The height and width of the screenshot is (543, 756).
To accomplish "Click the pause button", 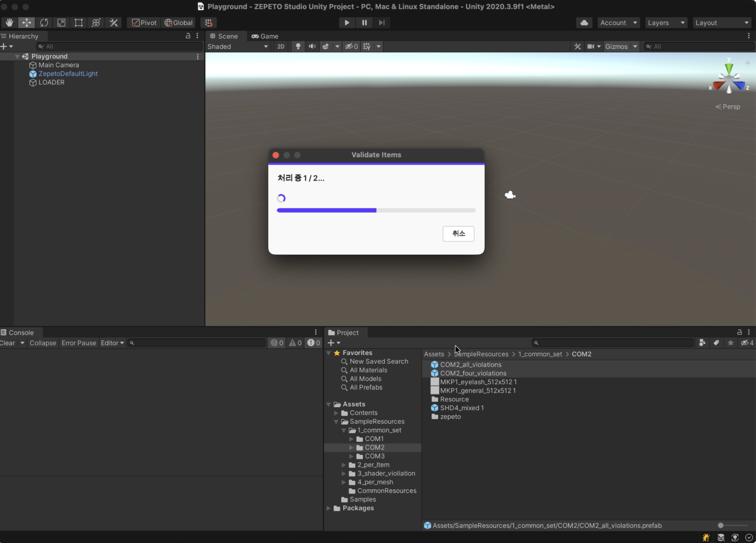I will tap(364, 23).
